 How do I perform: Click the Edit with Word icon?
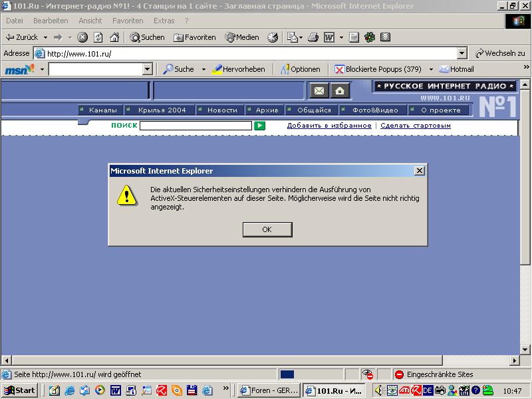[329, 37]
